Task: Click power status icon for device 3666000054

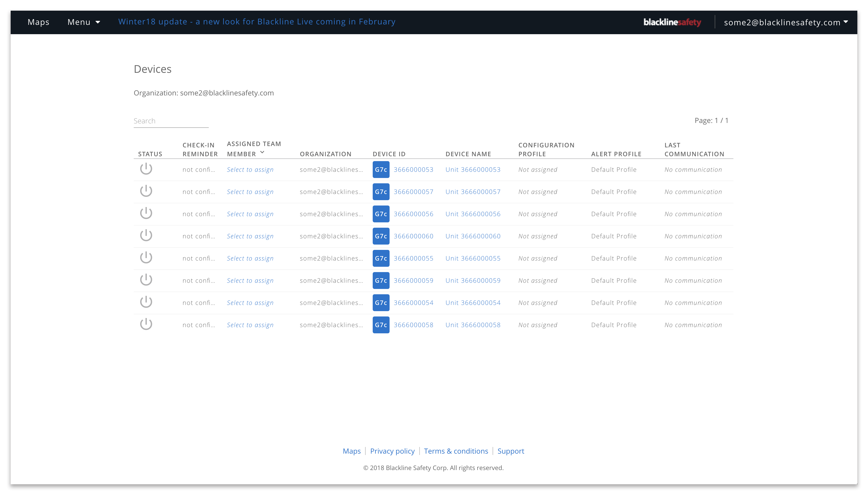Action: tap(146, 302)
